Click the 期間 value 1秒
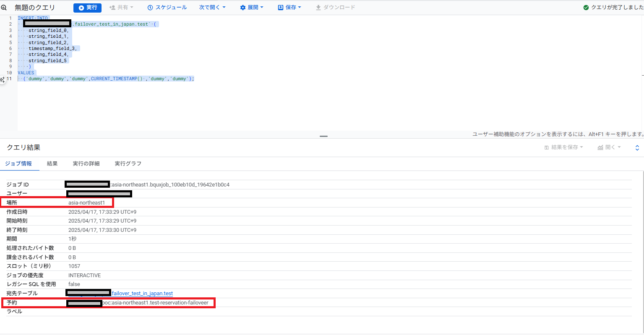 73,239
